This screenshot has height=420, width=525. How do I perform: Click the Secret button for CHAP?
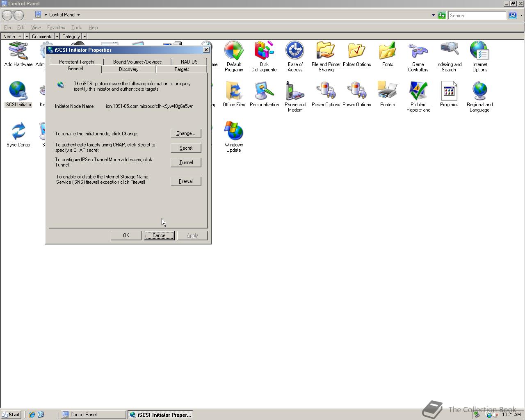186,148
